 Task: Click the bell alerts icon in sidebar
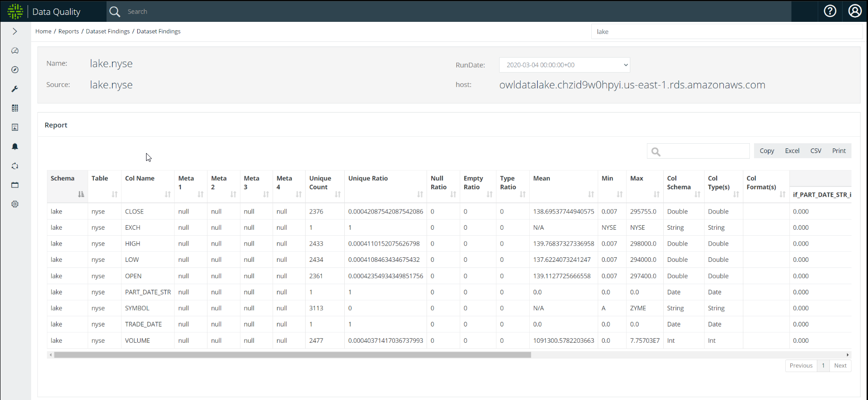click(15, 147)
